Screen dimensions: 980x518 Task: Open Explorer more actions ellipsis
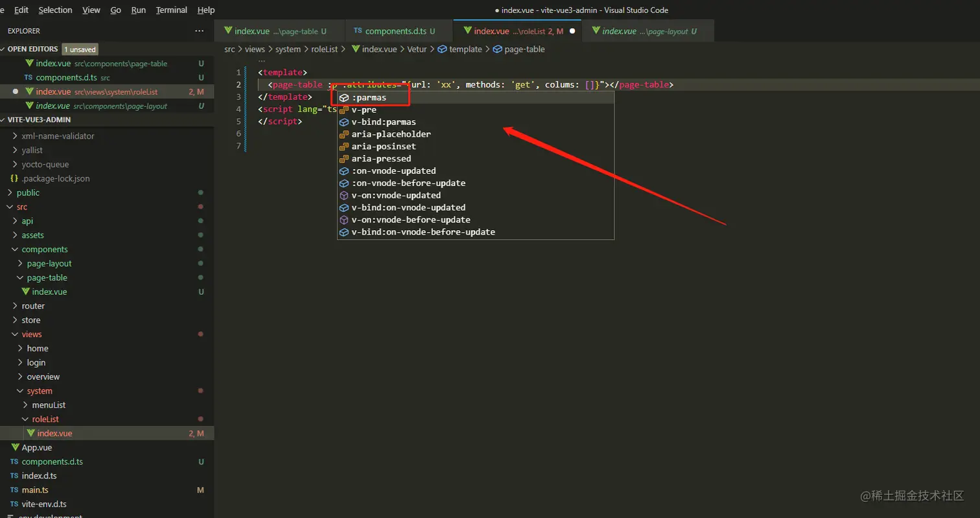(x=199, y=30)
